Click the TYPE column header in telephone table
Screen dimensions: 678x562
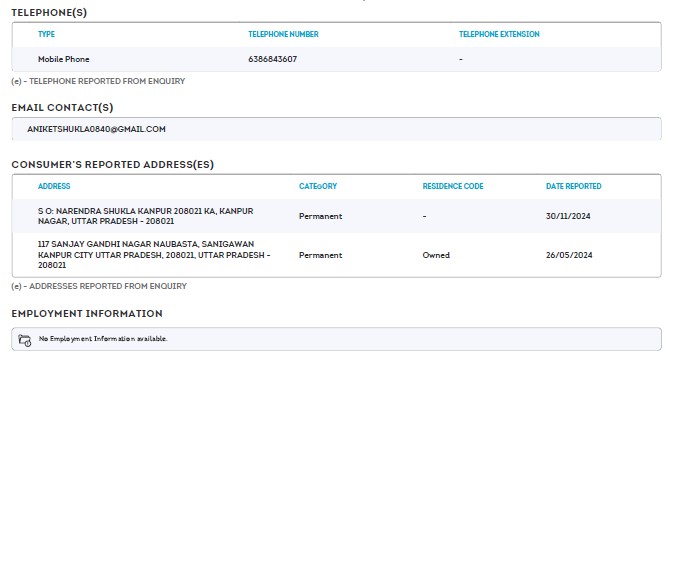(46, 34)
